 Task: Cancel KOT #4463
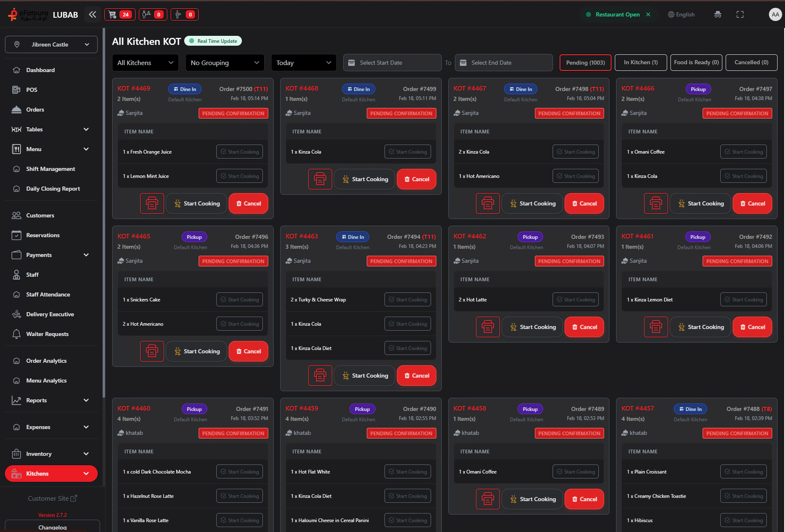417,376
